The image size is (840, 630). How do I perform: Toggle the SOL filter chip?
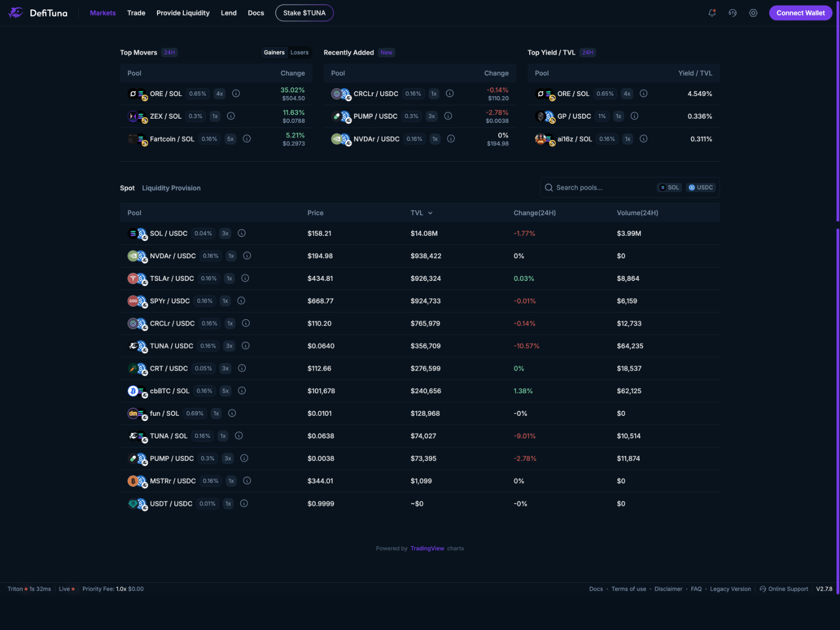pyautogui.click(x=669, y=187)
